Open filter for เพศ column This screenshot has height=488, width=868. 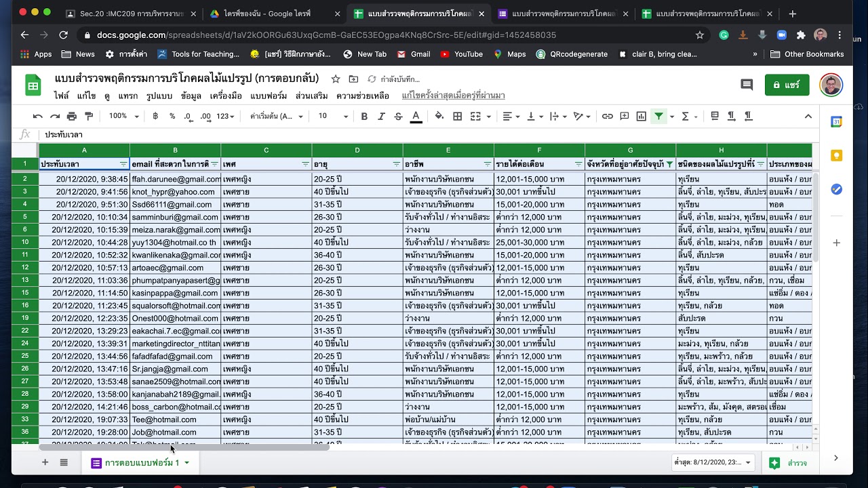(x=305, y=164)
